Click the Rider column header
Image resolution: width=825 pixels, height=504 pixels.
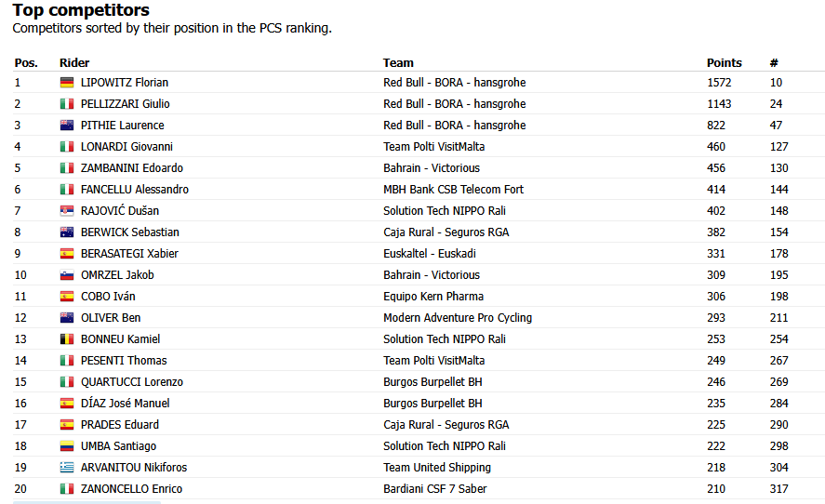coord(74,63)
